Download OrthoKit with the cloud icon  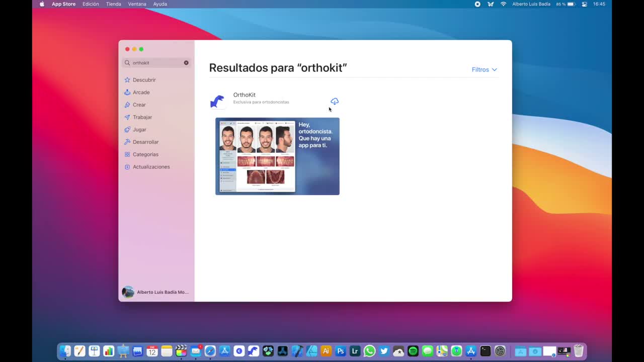coord(335,102)
